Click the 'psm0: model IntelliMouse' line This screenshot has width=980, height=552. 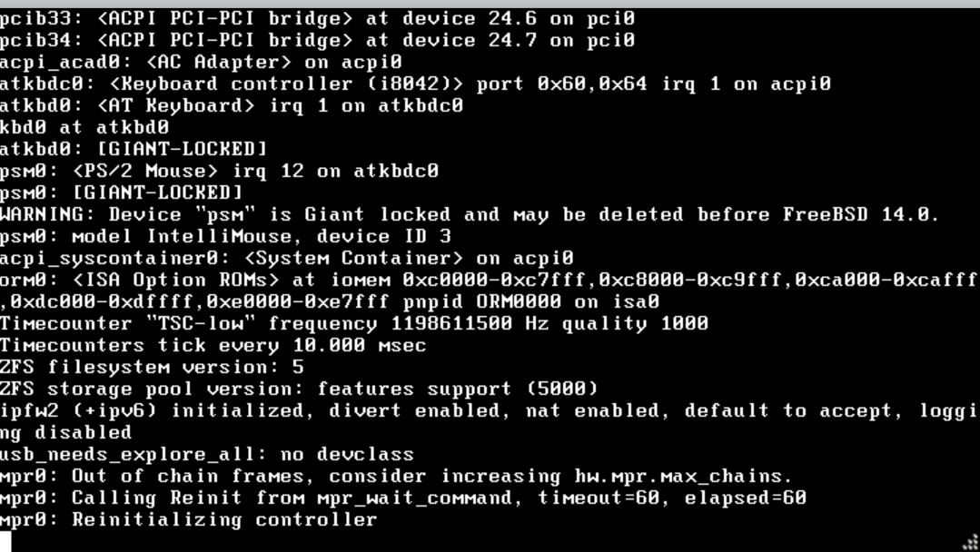tap(225, 237)
